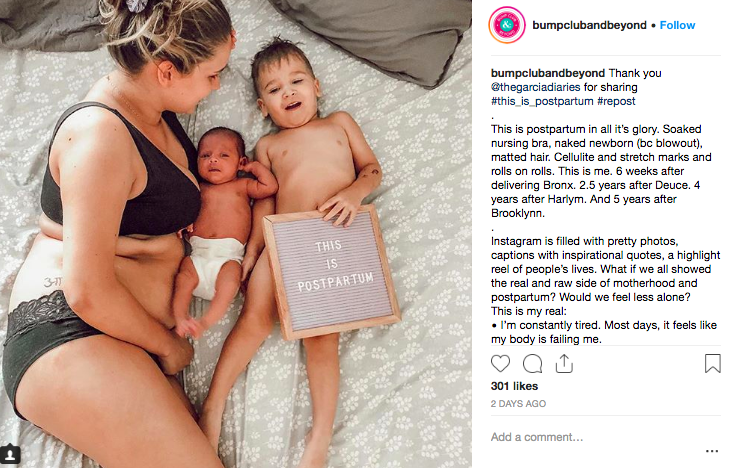The width and height of the screenshot is (737, 468).
Task: Follow the bumpclubandbeyond account
Action: 677,25
